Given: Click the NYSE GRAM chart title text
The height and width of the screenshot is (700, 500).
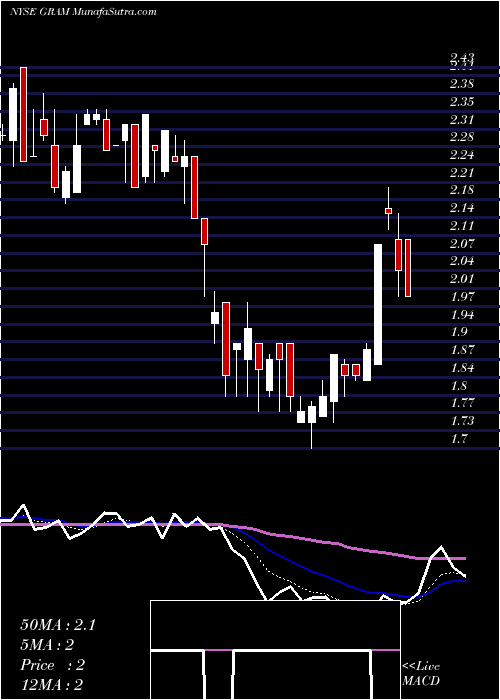Looking at the screenshot, I should pyautogui.click(x=83, y=12).
